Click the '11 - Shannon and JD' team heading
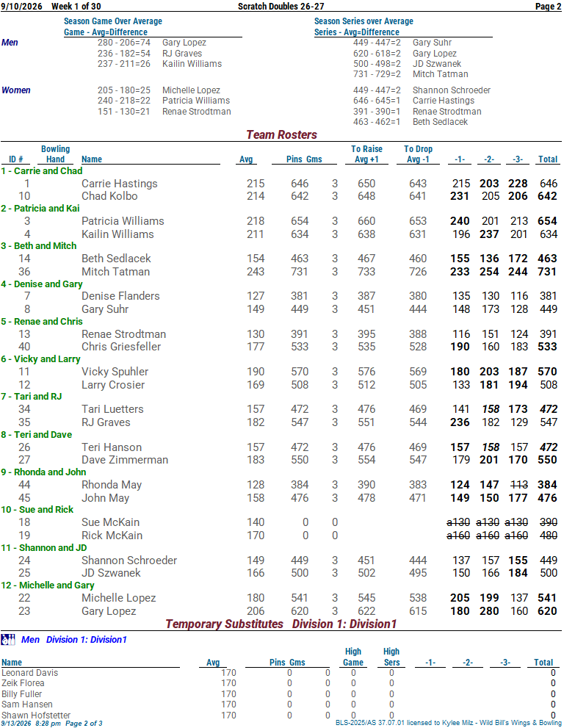 pyautogui.click(x=43, y=547)
